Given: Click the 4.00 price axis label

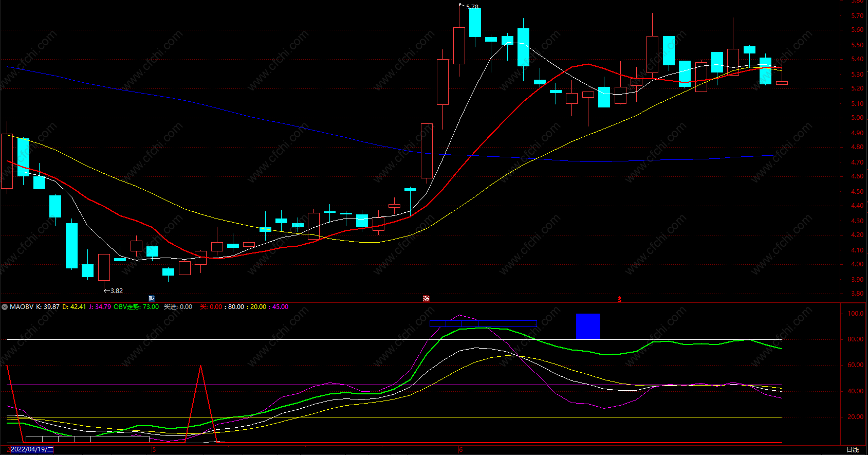Looking at the screenshot, I should coord(857,264).
